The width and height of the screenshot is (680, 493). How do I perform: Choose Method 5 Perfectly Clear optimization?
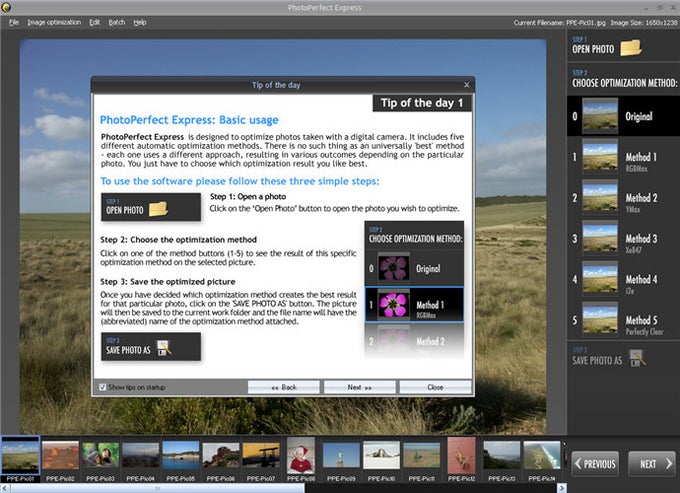pos(624,320)
